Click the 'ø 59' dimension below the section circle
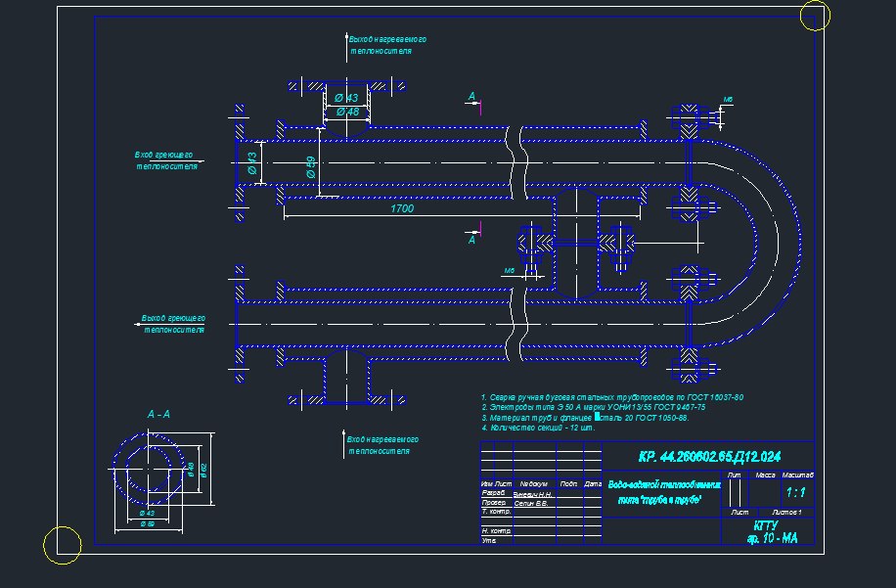The width and height of the screenshot is (896, 588). click(x=148, y=523)
